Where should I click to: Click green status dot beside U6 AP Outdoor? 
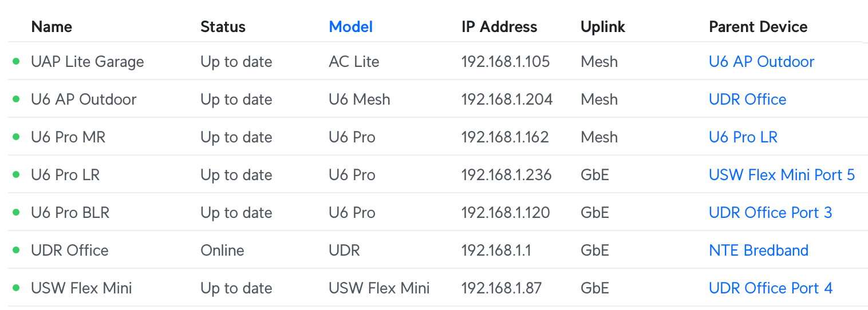pos(16,99)
